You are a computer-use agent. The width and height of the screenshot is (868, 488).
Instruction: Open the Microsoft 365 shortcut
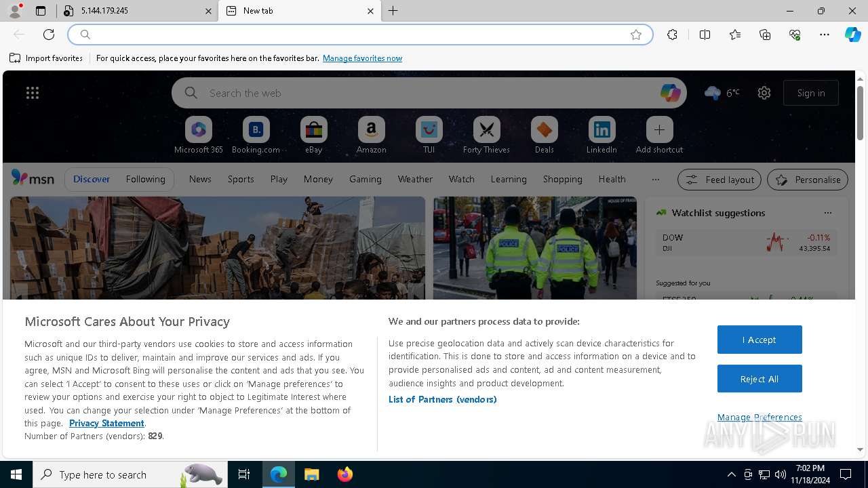[x=198, y=135]
